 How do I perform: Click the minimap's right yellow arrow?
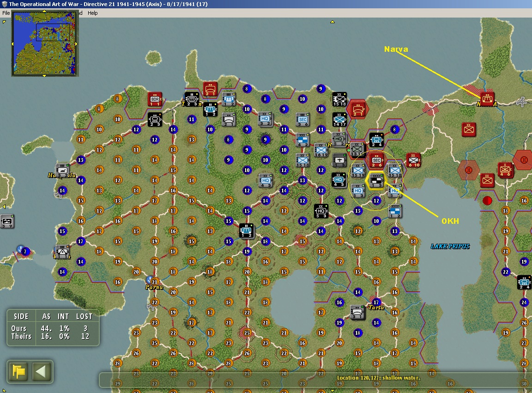pos(76,44)
